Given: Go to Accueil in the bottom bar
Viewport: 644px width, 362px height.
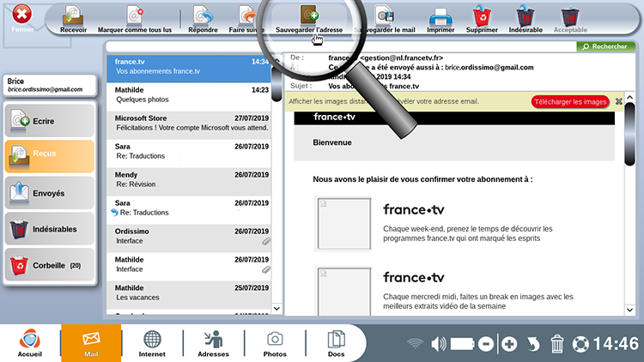Looking at the screenshot, I should coord(29,343).
